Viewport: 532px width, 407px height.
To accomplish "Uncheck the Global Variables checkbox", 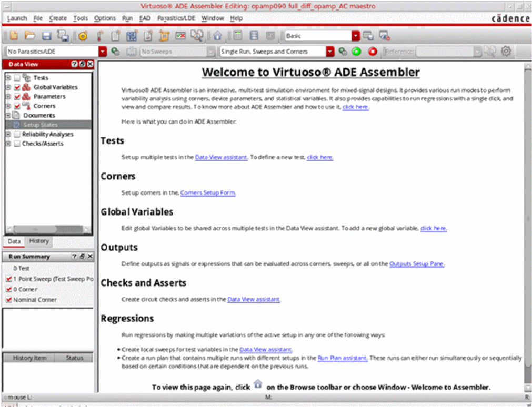I will click(17, 87).
